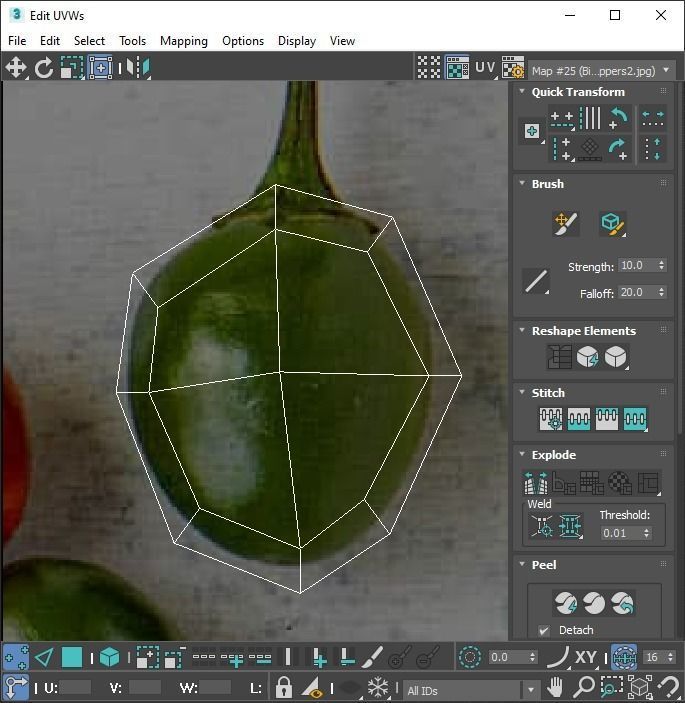Image resolution: width=685 pixels, height=703 pixels.
Task: Click the Rotate -90 around pivot arrow
Action: tap(619, 118)
